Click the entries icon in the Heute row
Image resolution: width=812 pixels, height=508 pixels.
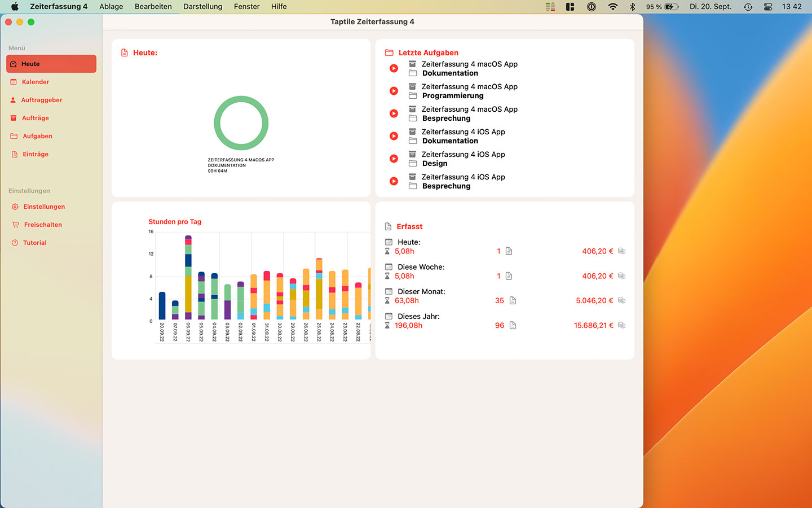pyautogui.click(x=509, y=251)
